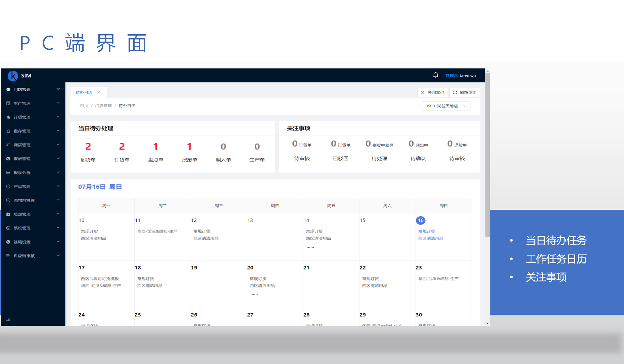624x364 pixels.
Task: Open the 95001光谷天地店 store dropdown
Action: (x=446, y=106)
